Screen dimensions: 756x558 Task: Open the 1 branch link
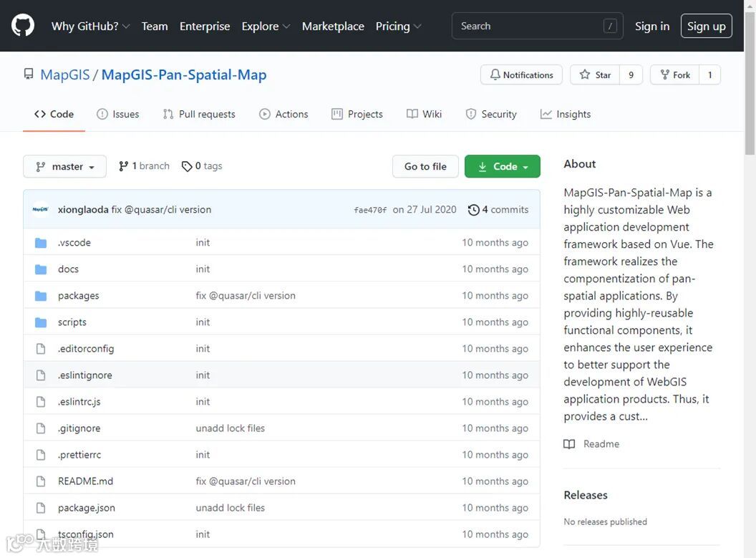(144, 166)
